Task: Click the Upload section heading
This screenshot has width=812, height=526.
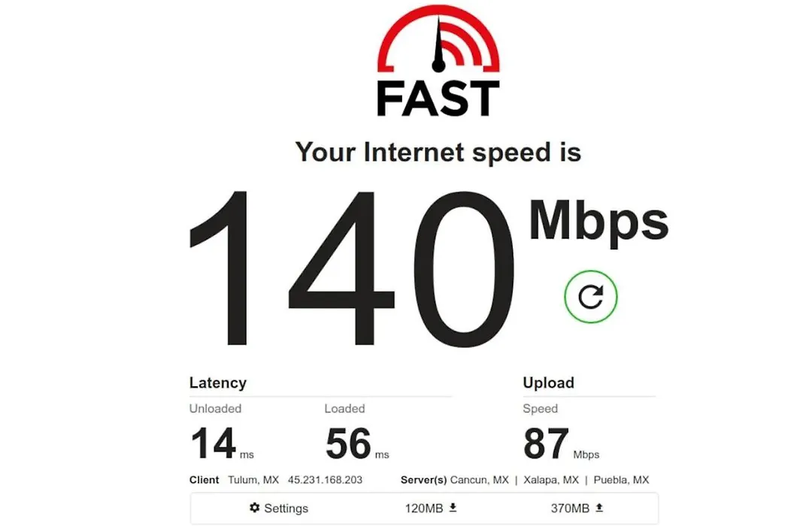Action: [x=548, y=382]
